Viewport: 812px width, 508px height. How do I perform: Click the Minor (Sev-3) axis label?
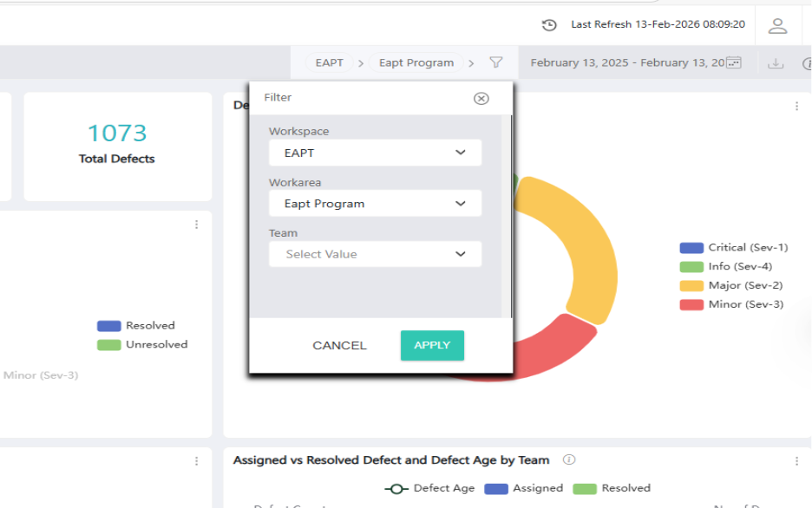[x=41, y=375]
